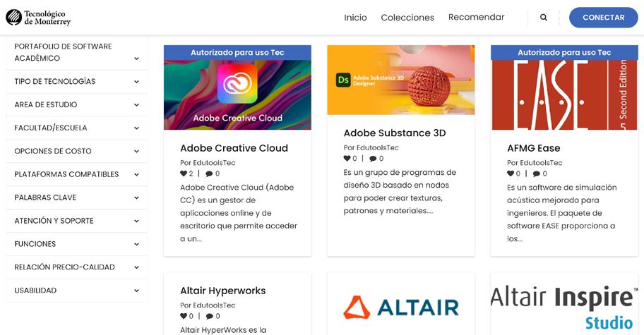Expand the Opciones de Costo filter
The width and height of the screenshot is (644, 335).
(77, 152)
